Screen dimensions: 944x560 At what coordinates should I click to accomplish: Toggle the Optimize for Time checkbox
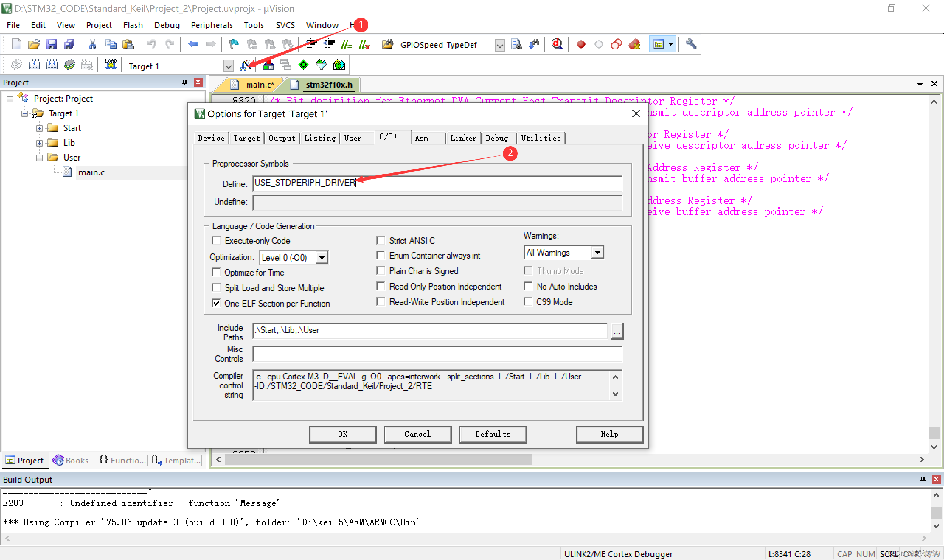(216, 272)
